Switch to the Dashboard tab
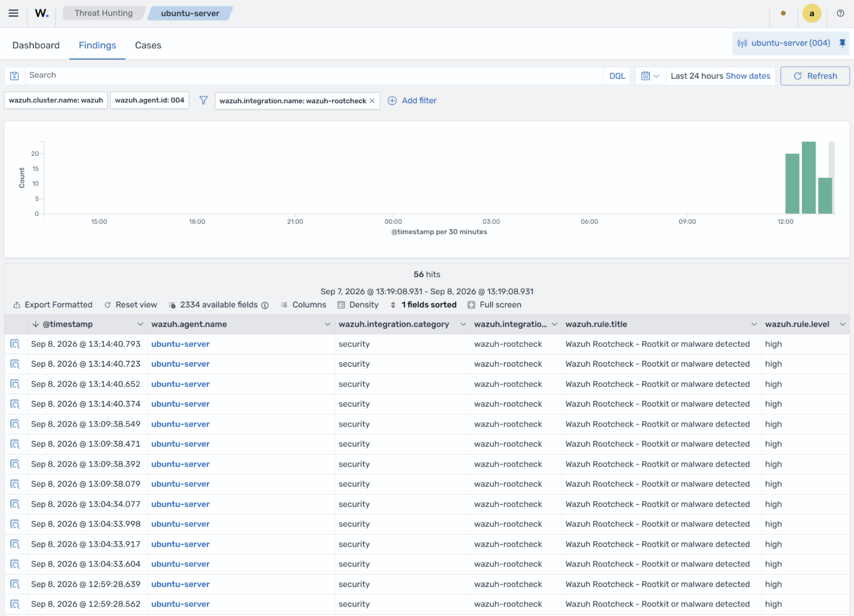This screenshot has height=616, width=854. pyautogui.click(x=36, y=45)
